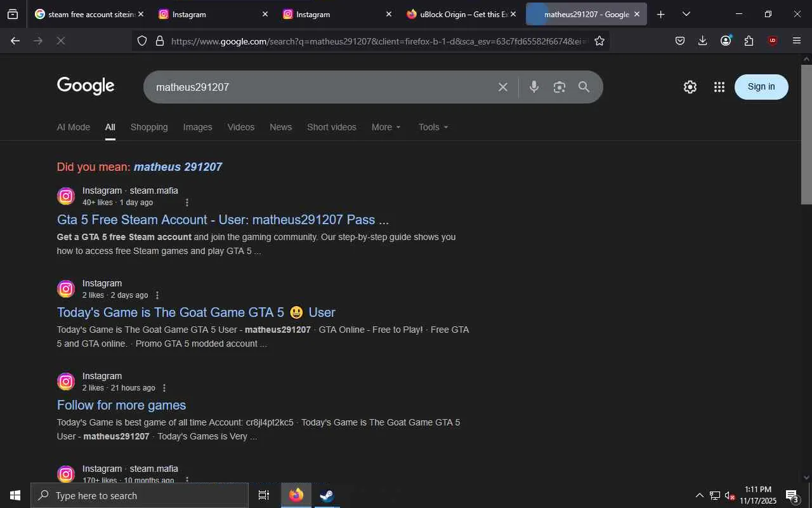View site security padlock info
Viewport: 812px width, 508px height.
160,41
